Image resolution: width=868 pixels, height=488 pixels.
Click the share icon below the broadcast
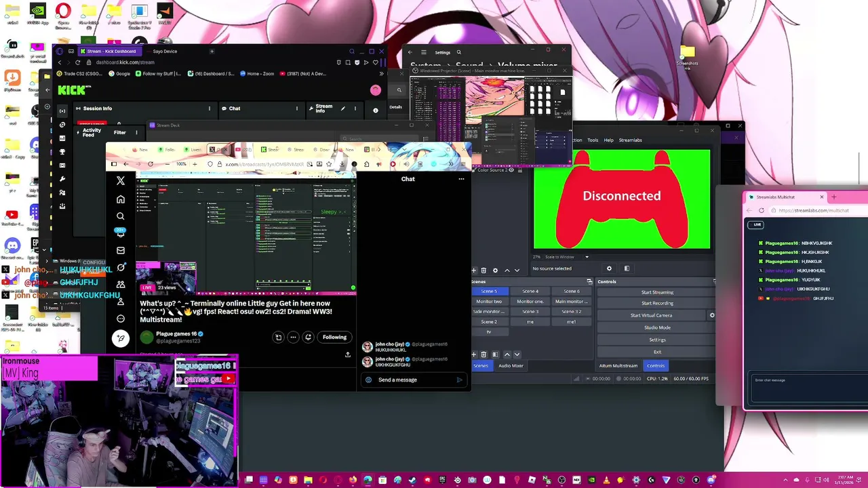click(348, 354)
